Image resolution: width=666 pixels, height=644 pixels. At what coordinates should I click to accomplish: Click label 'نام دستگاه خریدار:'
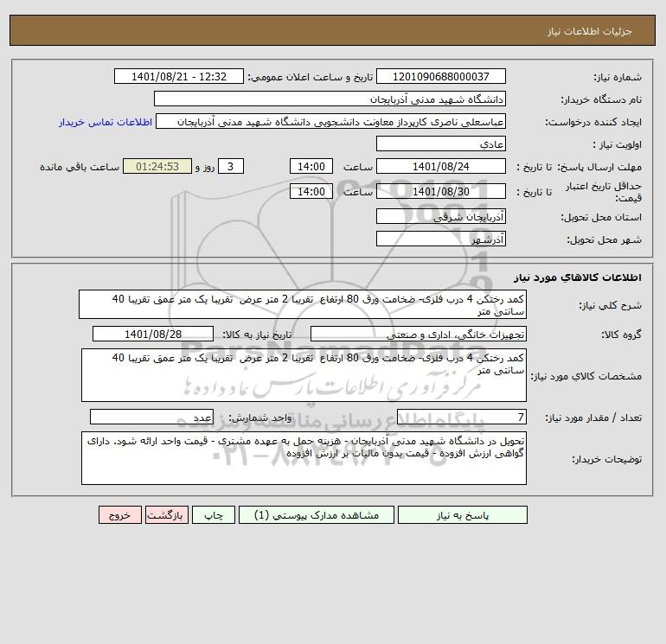tap(601, 99)
